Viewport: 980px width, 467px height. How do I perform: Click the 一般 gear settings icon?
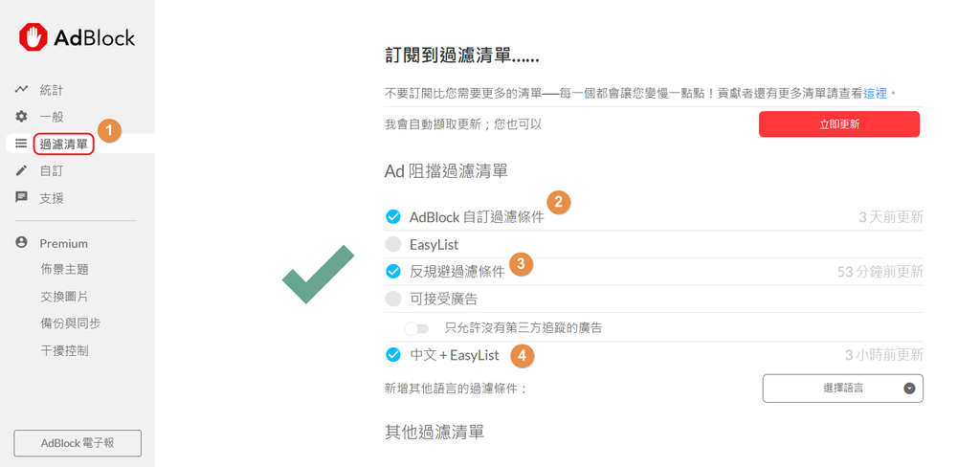coord(22,117)
